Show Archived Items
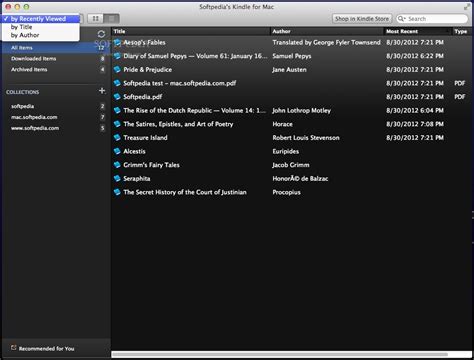This screenshot has width=474, height=360. pos(29,70)
